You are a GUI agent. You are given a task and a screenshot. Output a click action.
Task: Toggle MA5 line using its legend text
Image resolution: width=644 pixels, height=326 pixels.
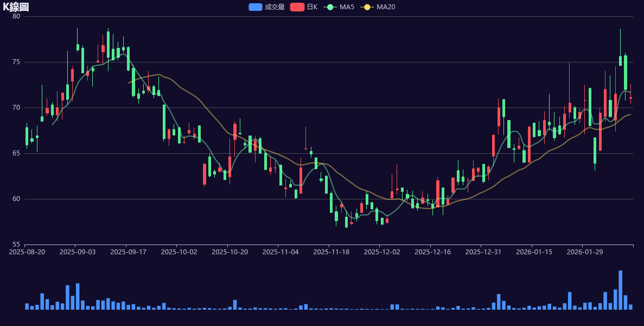[x=347, y=7]
